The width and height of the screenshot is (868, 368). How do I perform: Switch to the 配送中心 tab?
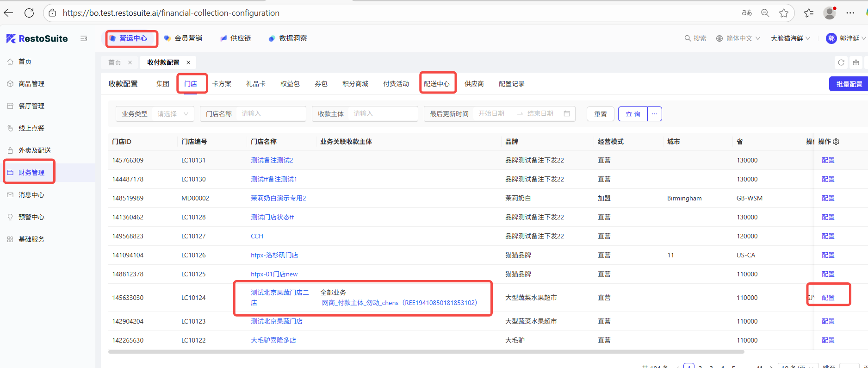(x=437, y=84)
